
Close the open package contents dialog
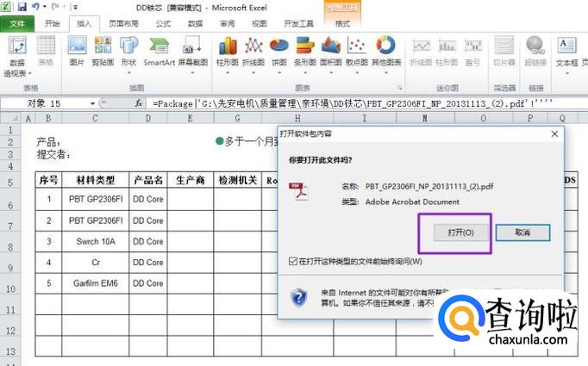click(x=554, y=133)
